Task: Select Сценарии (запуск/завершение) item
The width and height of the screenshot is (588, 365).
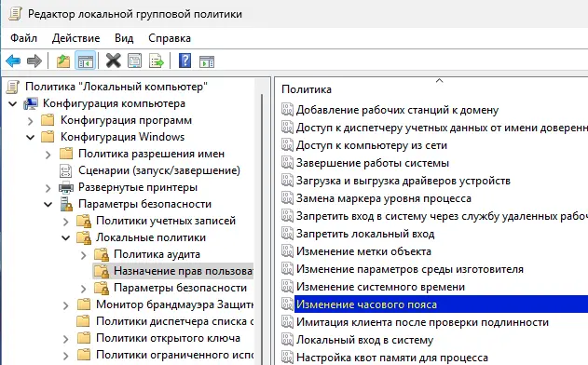Action: (159, 170)
